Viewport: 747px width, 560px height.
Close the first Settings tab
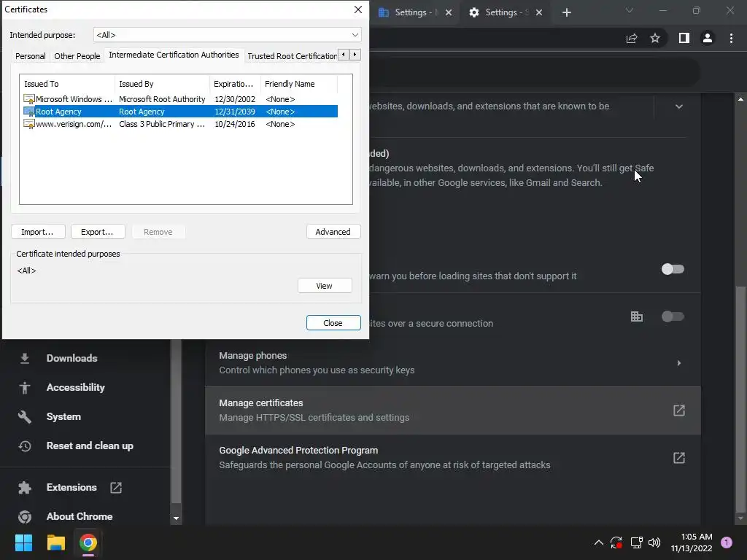click(449, 12)
